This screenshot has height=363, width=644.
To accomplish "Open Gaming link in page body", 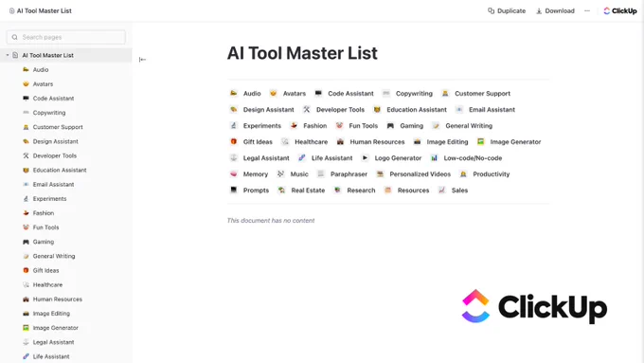I will pyautogui.click(x=412, y=125).
